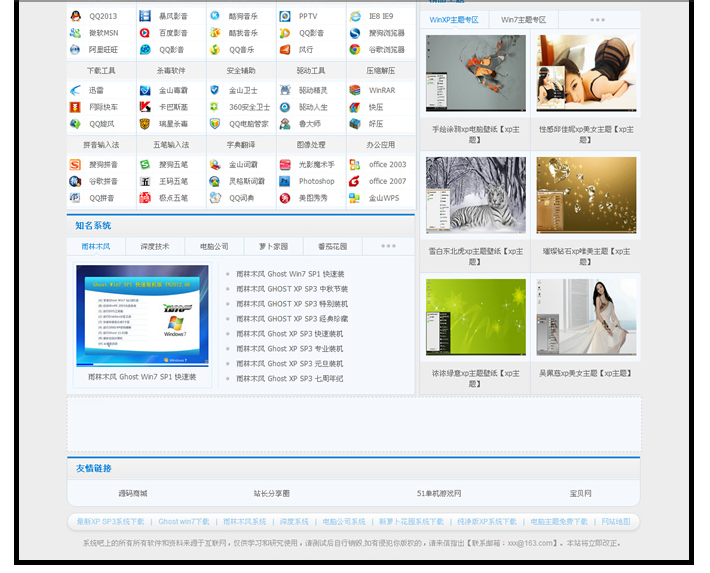Click the 谷歌浏览器 Chrome icon
This screenshot has width=710, height=573.
click(355, 50)
